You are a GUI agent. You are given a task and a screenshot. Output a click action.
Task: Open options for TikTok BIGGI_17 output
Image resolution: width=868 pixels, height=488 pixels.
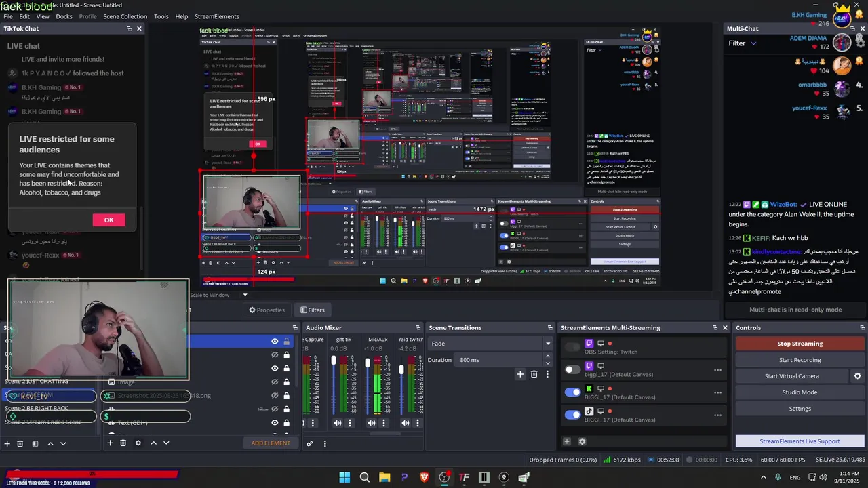click(x=717, y=415)
